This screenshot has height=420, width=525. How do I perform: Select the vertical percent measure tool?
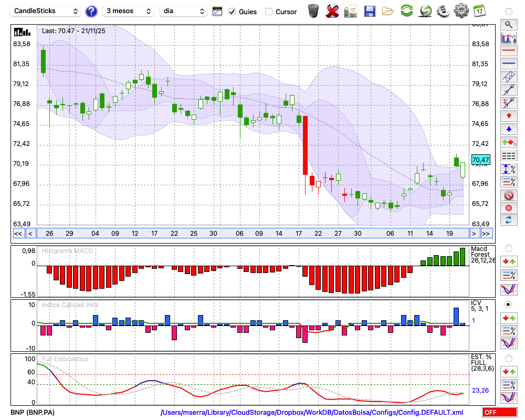(509, 169)
